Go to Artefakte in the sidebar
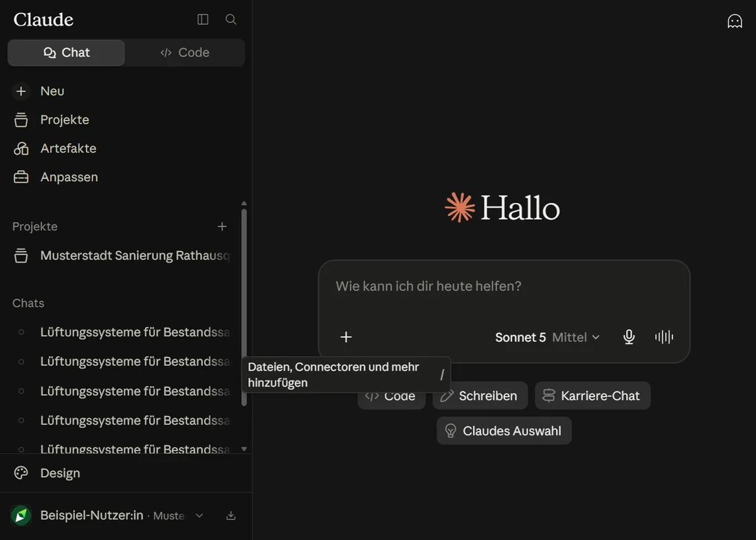 click(x=125, y=148)
